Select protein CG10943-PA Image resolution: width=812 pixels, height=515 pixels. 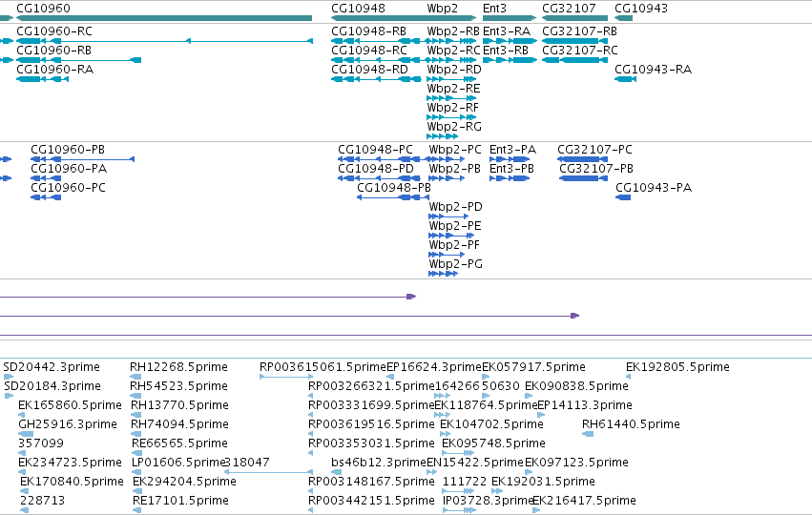pyautogui.click(x=654, y=188)
